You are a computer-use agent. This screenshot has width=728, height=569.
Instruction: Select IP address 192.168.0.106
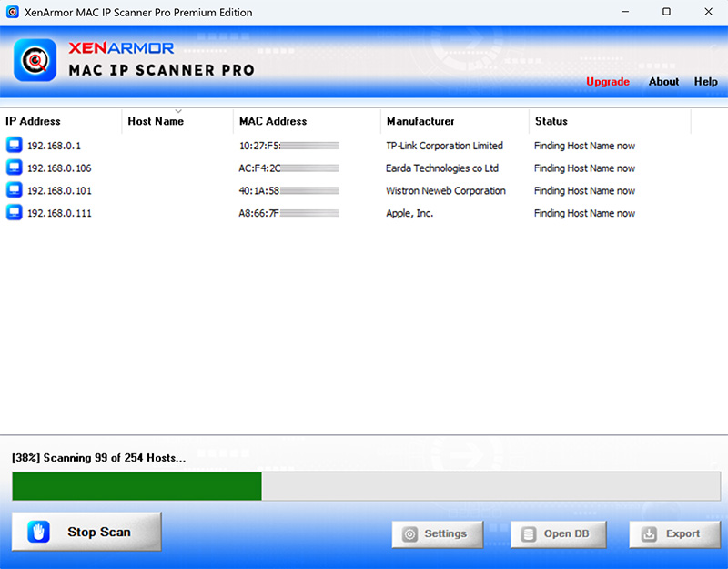click(59, 168)
